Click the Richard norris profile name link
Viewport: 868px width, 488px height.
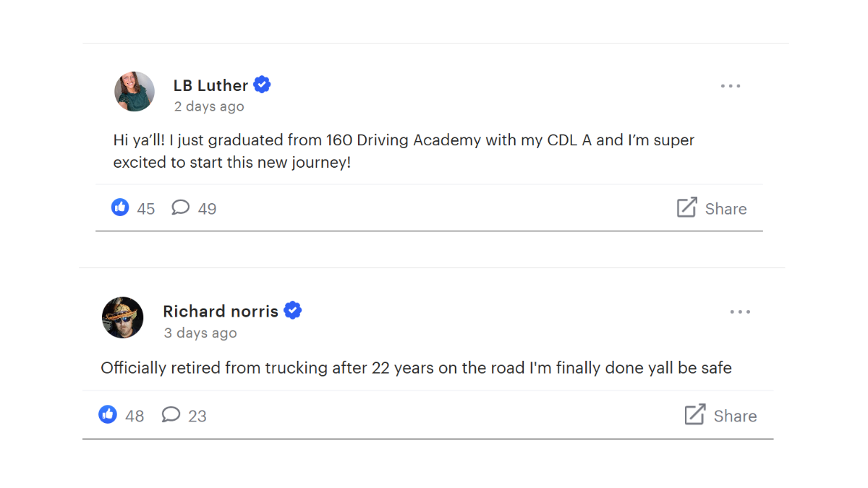pyautogui.click(x=220, y=310)
